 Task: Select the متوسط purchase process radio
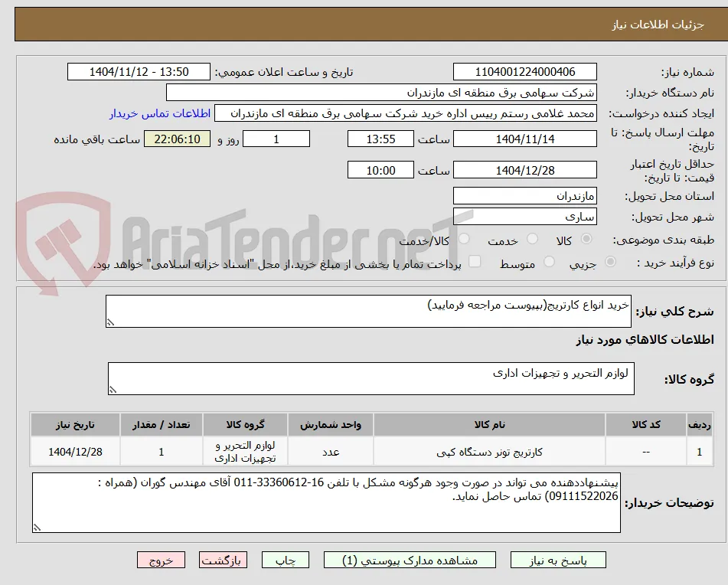[x=549, y=262]
